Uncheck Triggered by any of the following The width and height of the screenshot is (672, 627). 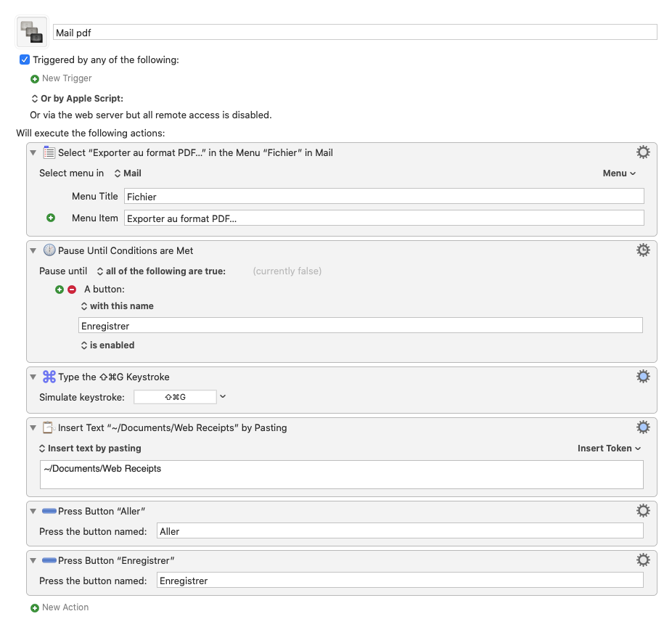coord(25,60)
